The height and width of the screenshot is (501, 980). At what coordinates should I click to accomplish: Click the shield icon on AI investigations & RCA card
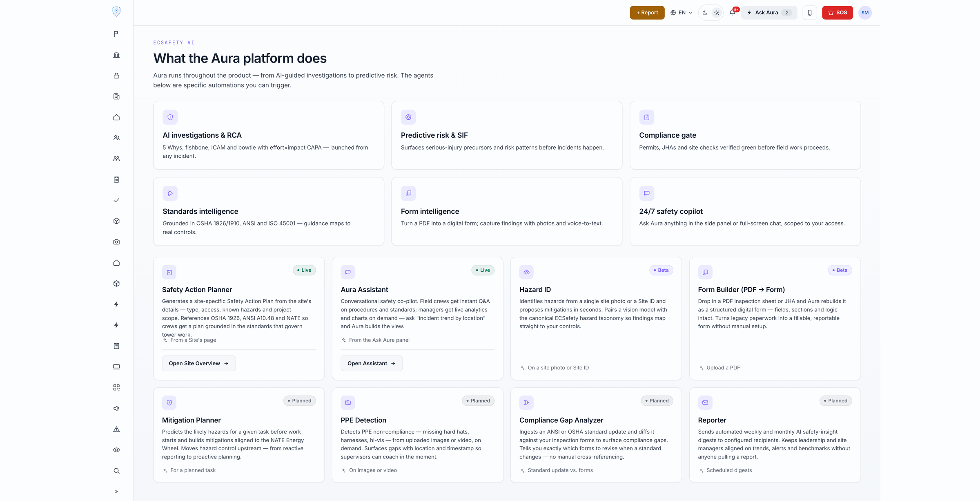click(170, 117)
